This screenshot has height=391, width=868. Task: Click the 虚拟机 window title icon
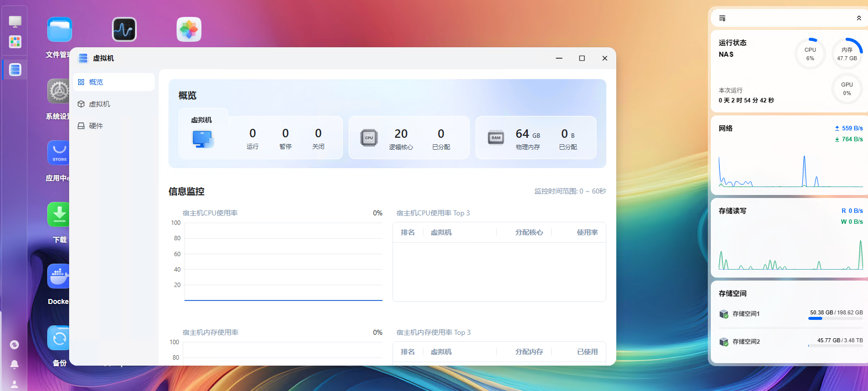pyautogui.click(x=83, y=58)
